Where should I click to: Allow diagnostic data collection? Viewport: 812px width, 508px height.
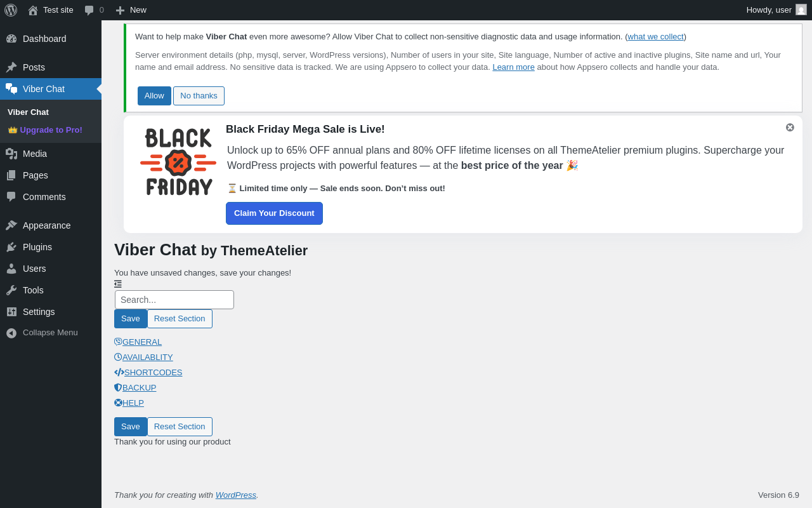(154, 96)
